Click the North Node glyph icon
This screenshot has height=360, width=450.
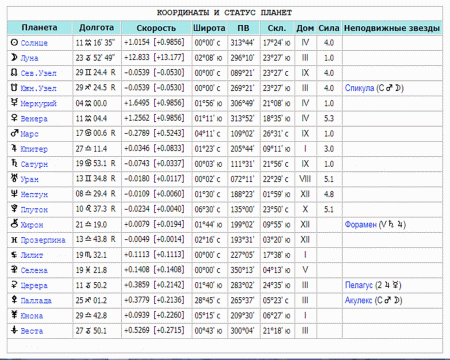14,72
